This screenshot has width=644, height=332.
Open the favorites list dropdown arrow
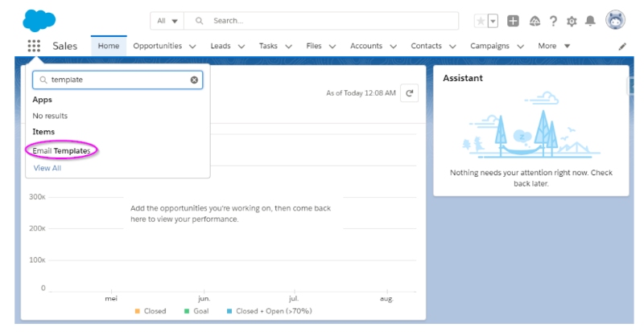pyautogui.click(x=493, y=21)
